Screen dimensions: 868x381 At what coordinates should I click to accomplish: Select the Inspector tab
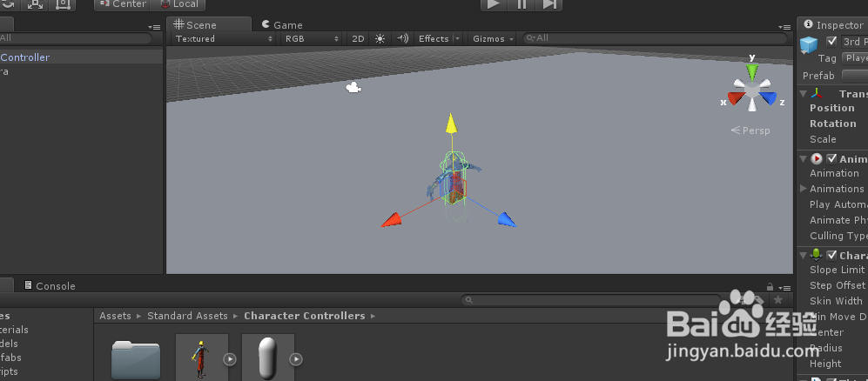click(833, 25)
